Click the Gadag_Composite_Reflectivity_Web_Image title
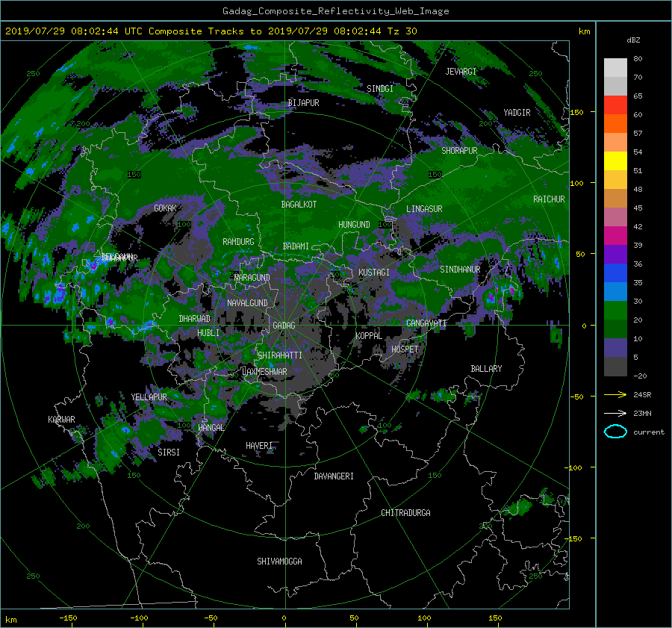Viewport: 672px width, 628px height. tap(335, 11)
